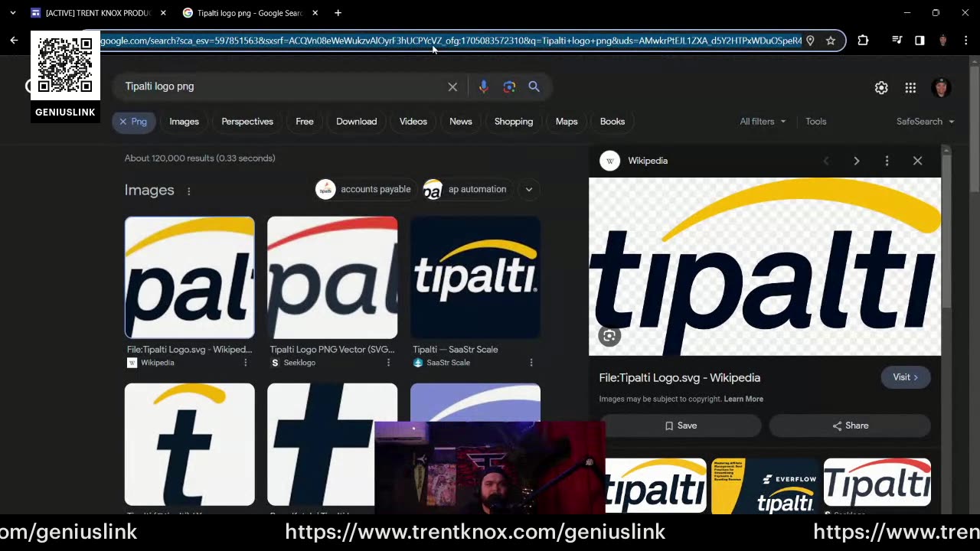Select the accounts payable chip
This screenshot has height=551, width=980.
[364, 189]
